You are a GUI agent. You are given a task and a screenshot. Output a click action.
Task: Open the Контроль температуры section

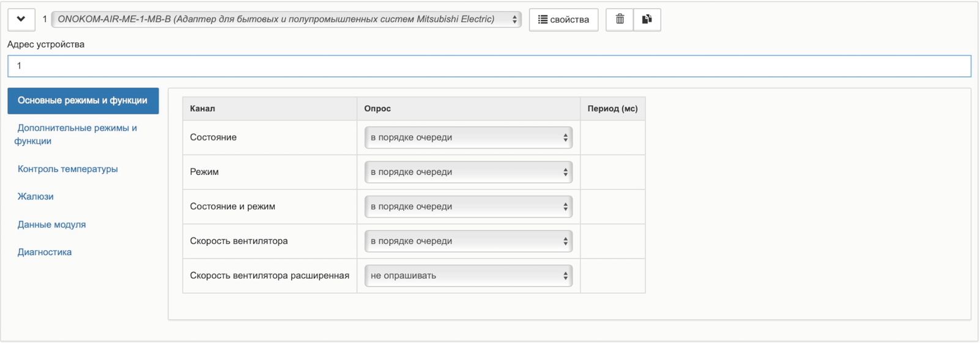67,169
